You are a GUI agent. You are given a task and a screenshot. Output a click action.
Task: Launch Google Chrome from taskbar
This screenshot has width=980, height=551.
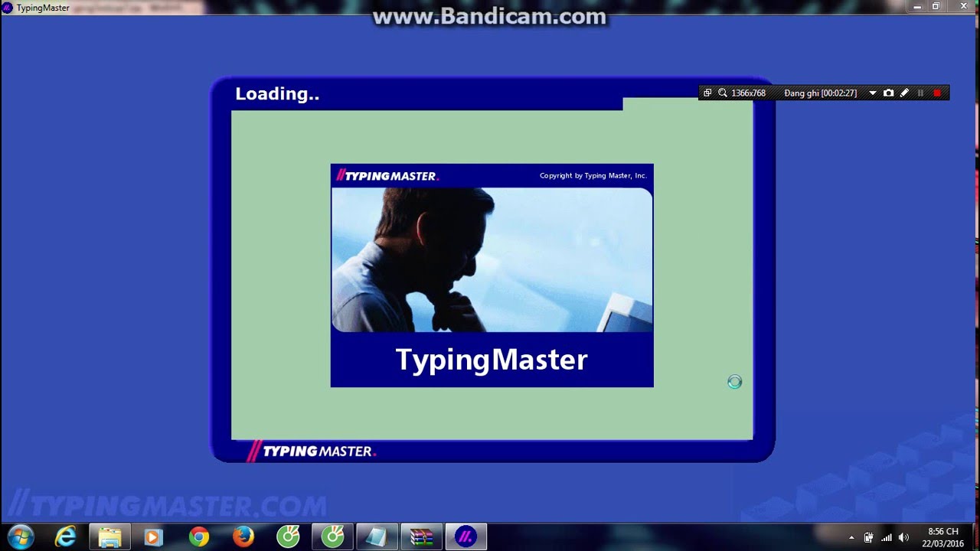[199, 537]
